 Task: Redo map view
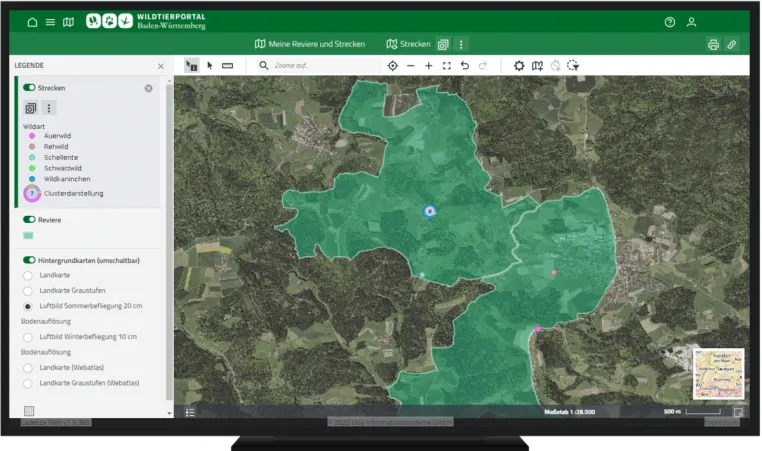point(483,66)
